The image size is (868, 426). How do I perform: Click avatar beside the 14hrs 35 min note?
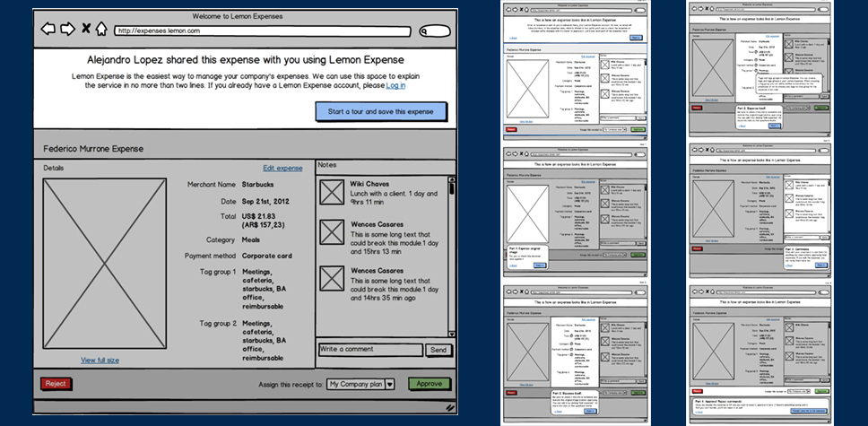pyautogui.click(x=332, y=279)
